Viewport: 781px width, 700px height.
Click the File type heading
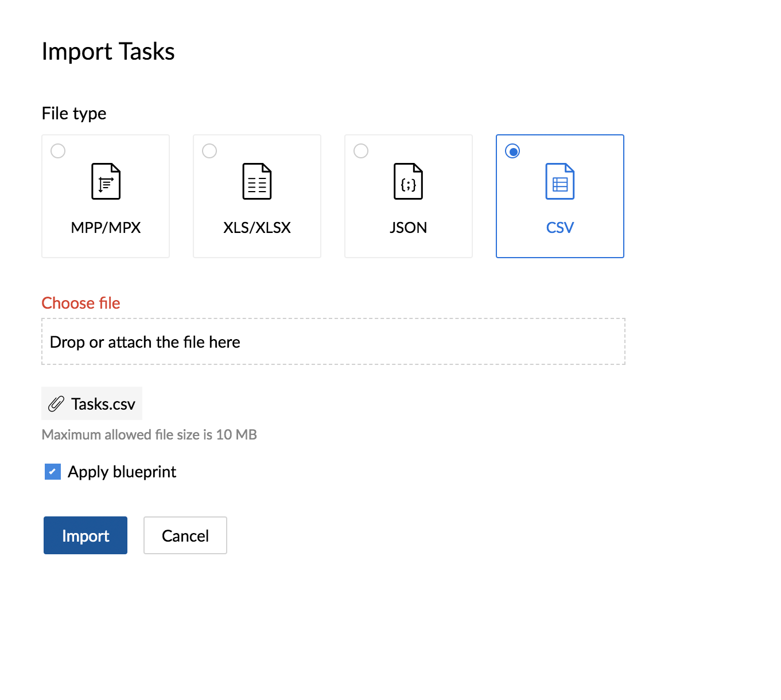74,114
